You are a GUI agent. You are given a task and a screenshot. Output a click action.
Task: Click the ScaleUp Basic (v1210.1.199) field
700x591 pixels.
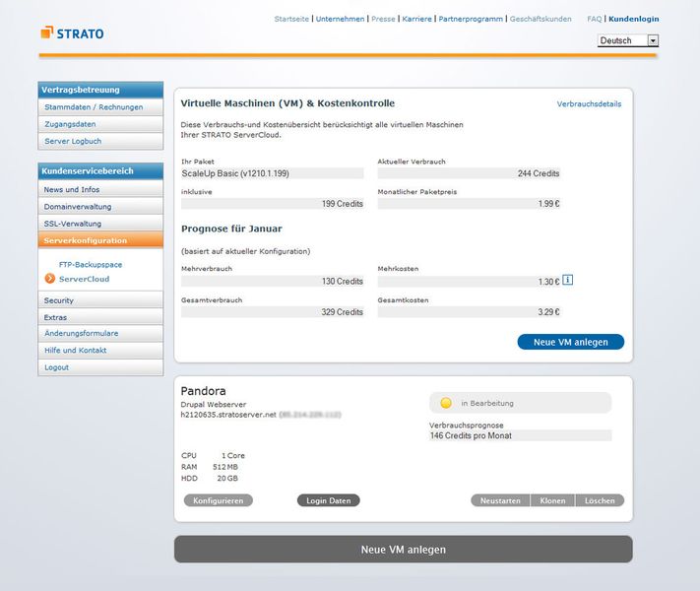(273, 173)
